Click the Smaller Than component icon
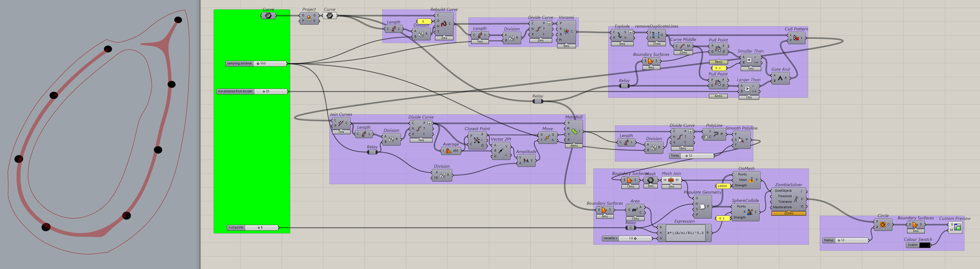Screen dimensions: 980x269 (x=749, y=60)
